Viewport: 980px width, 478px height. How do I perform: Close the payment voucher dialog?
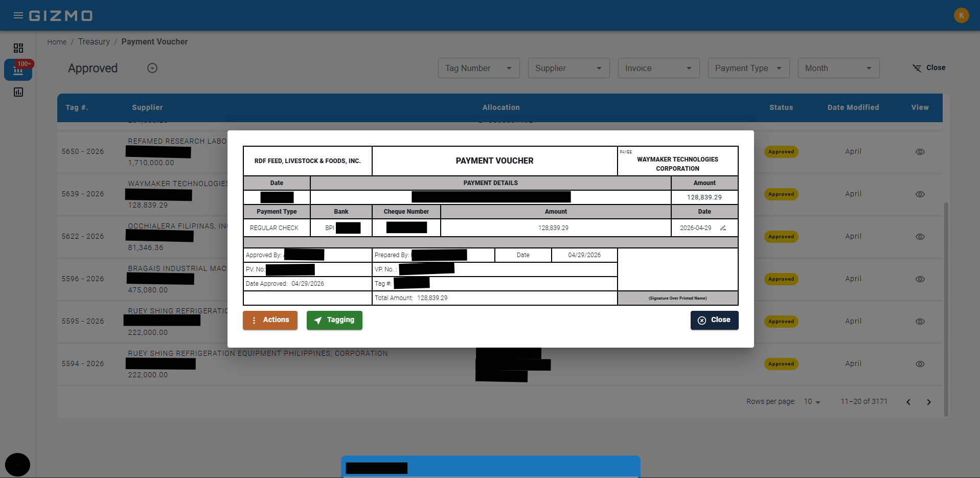pyautogui.click(x=714, y=320)
